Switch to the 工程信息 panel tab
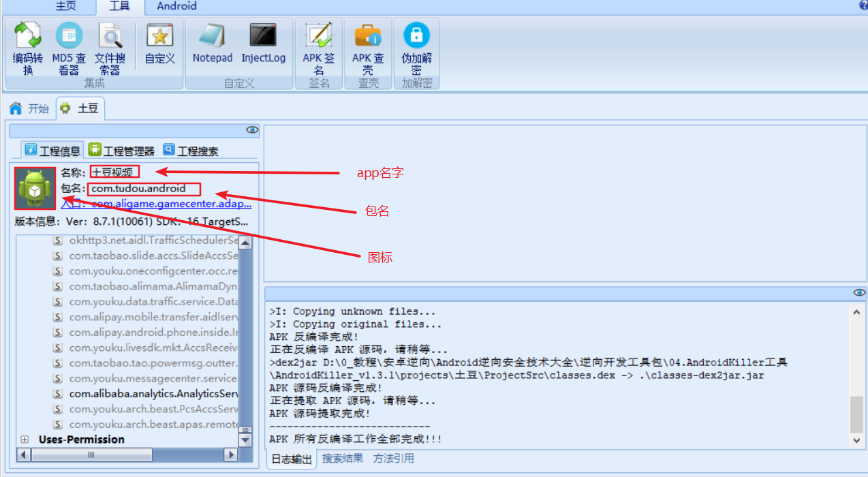Image resolution: width=868 pixels, height=477 pixels. [52, 151]
